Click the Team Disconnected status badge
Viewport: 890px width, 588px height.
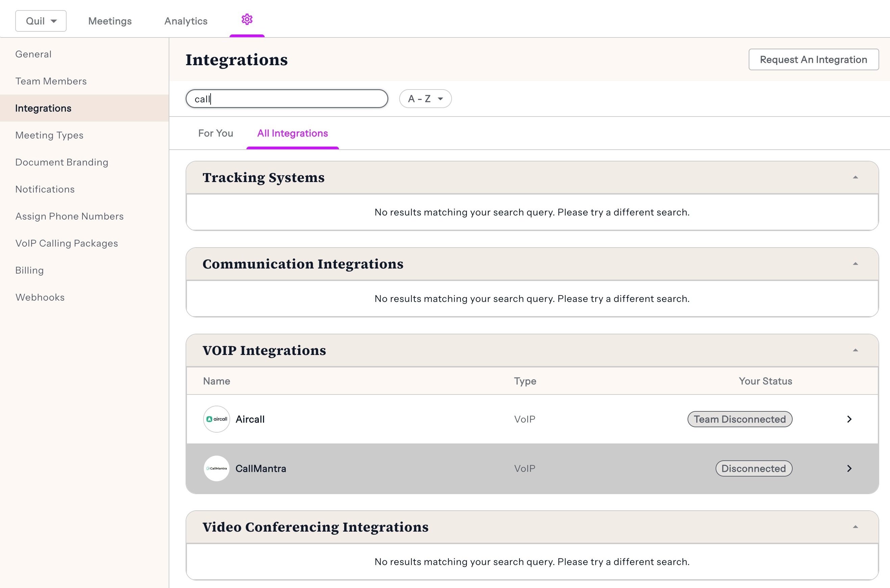(x=740, y=419)
